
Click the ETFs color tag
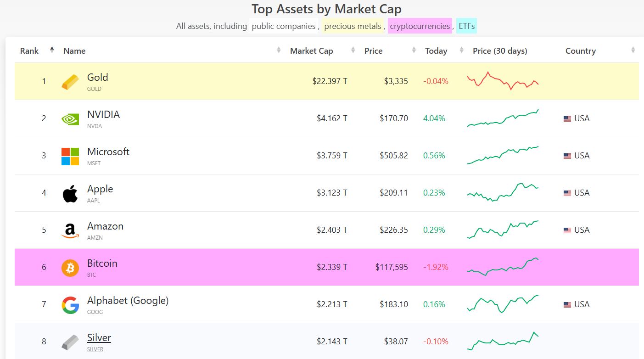[x=467, y=26]
